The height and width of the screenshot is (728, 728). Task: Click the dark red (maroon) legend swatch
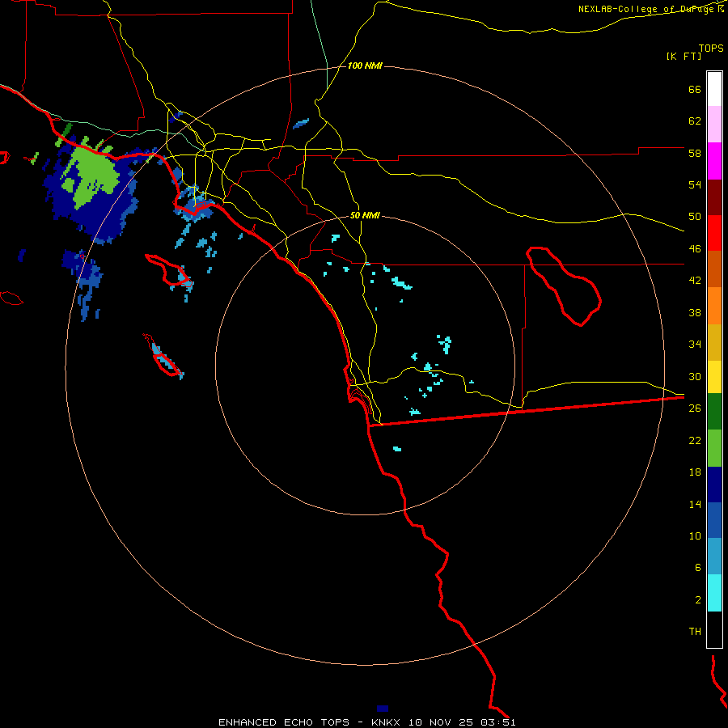714,198
